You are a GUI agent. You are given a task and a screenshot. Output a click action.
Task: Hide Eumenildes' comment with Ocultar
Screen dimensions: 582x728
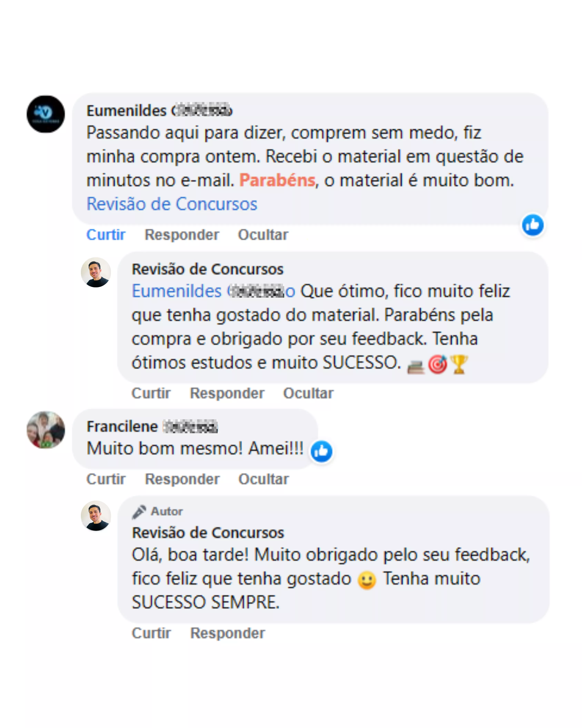point(263,235)
